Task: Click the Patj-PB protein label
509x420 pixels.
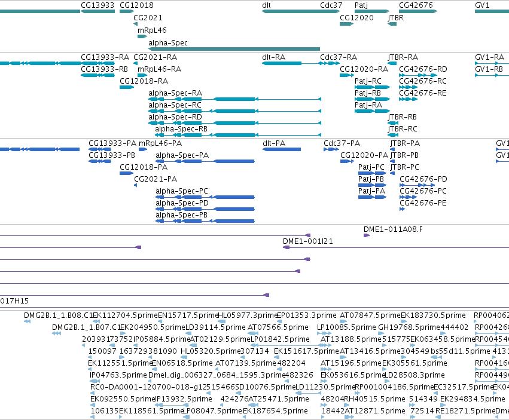Action: coord(371,179)
